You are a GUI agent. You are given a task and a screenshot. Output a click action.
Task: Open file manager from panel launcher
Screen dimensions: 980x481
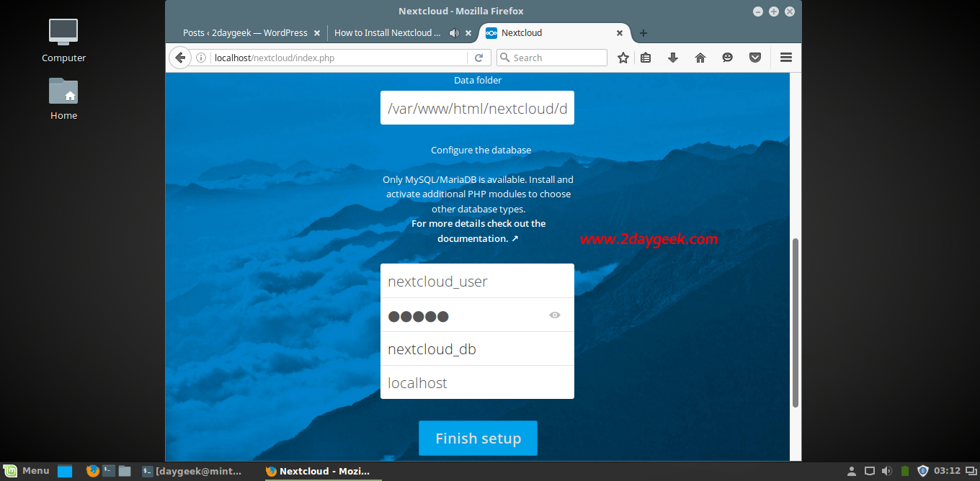pos(125,471)
